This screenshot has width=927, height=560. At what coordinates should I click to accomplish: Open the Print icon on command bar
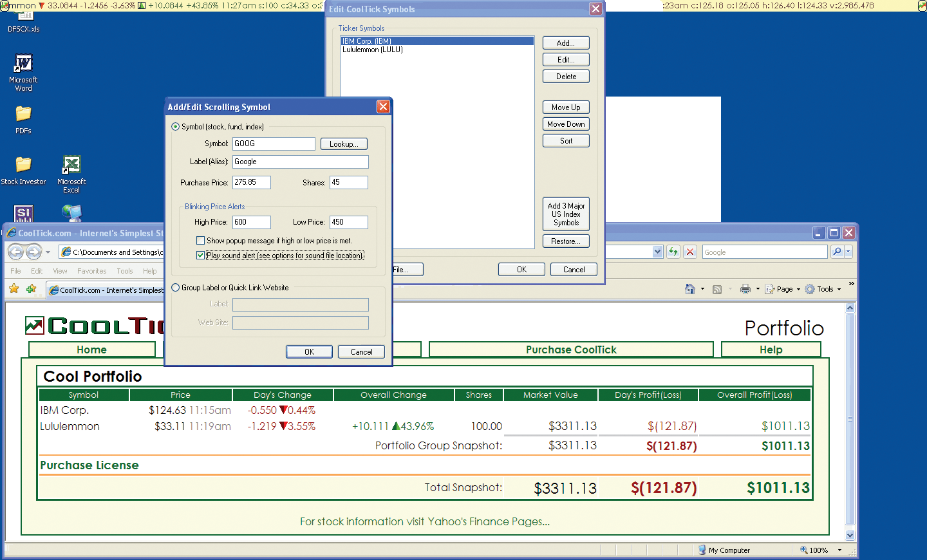[745, 289]
